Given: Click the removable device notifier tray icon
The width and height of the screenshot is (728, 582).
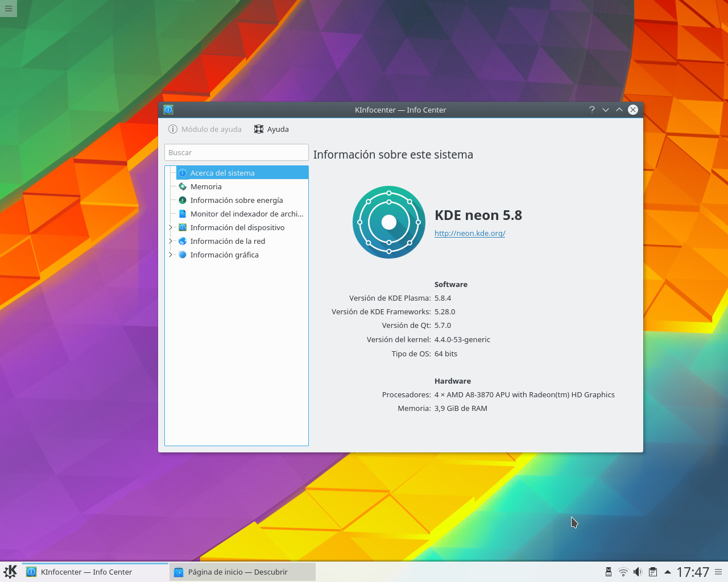Looking at the screenshot, I should click(608, 572).
